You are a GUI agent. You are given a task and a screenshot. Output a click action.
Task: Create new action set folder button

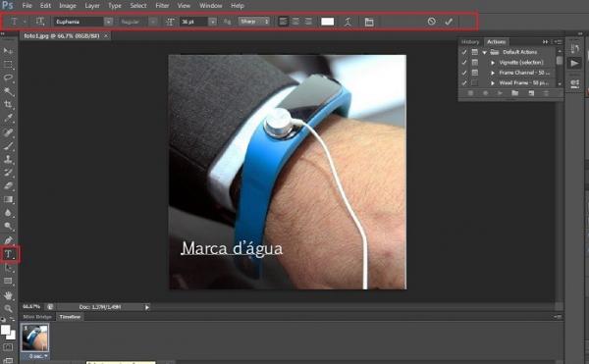coord(515,93)
